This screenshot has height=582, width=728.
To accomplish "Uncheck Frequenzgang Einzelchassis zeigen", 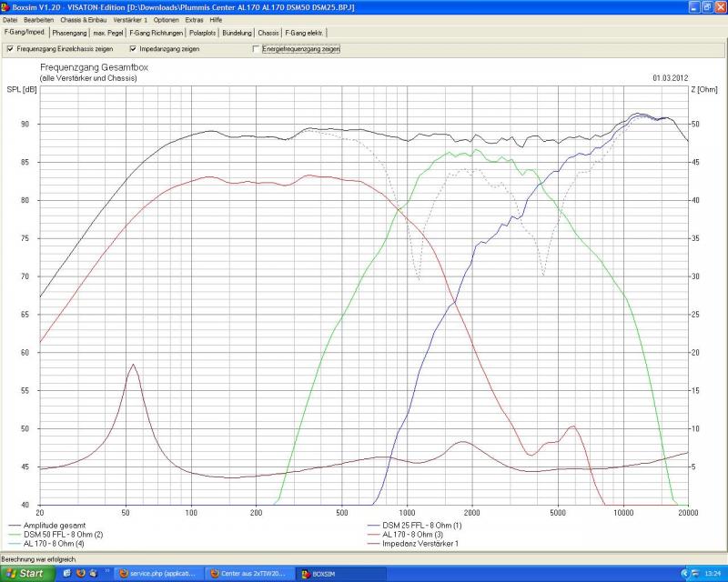I will click(10, 49).
